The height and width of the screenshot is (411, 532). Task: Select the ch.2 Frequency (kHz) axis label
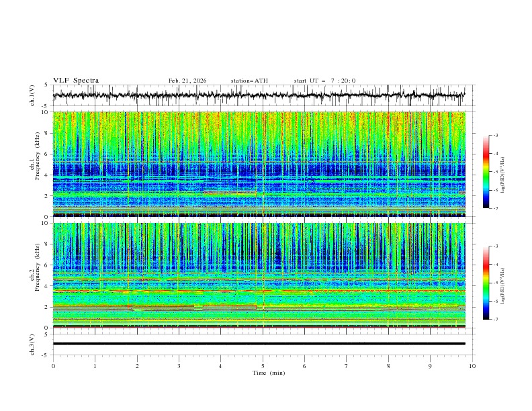click(x=35, y=267)
